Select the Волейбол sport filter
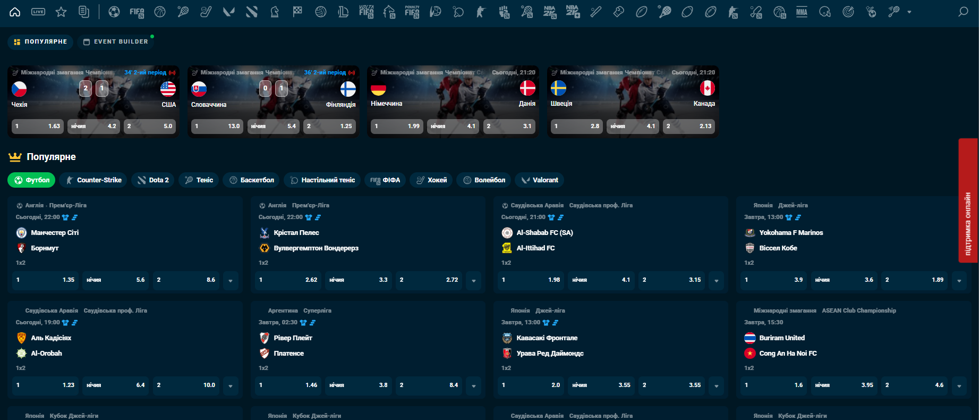This screenshot has width=980, height=420. [x=484, y=180]
